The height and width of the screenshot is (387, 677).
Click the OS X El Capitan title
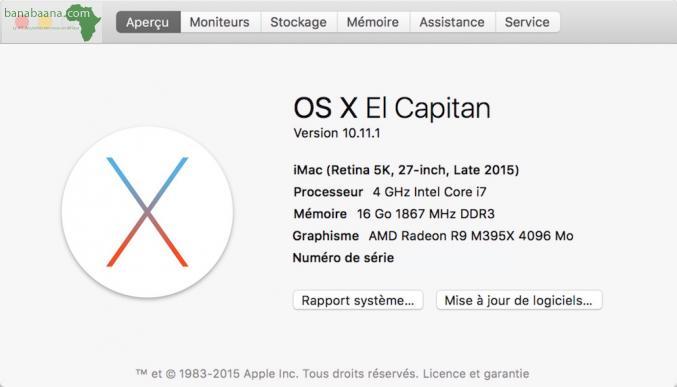click(392, 108)
